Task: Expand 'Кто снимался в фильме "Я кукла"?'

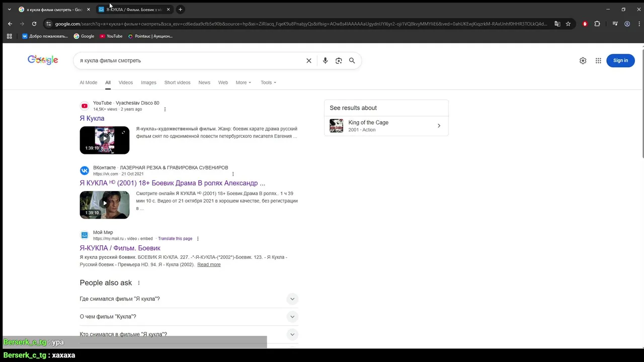Action: click(189, 334)
